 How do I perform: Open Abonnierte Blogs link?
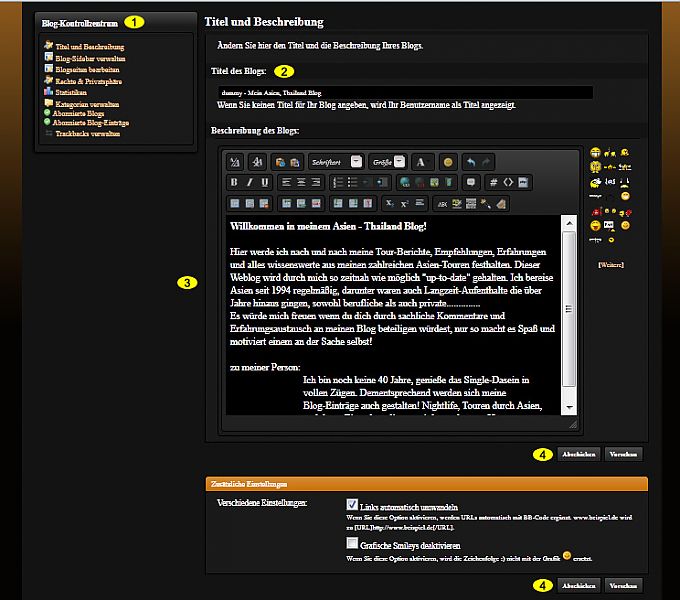pos(78,114)
